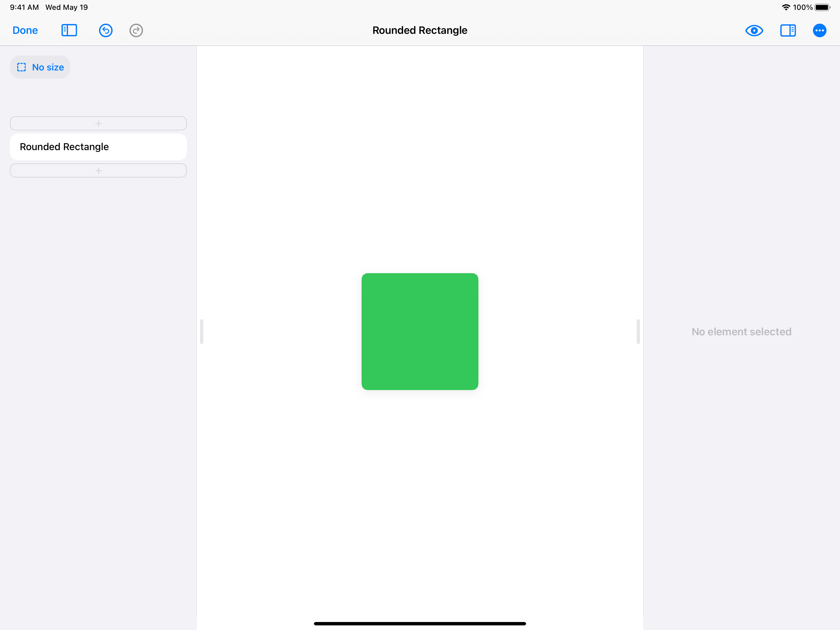Click the dashed frame size icon
This screenshot has height=630, width=840.
pos(22,67)
